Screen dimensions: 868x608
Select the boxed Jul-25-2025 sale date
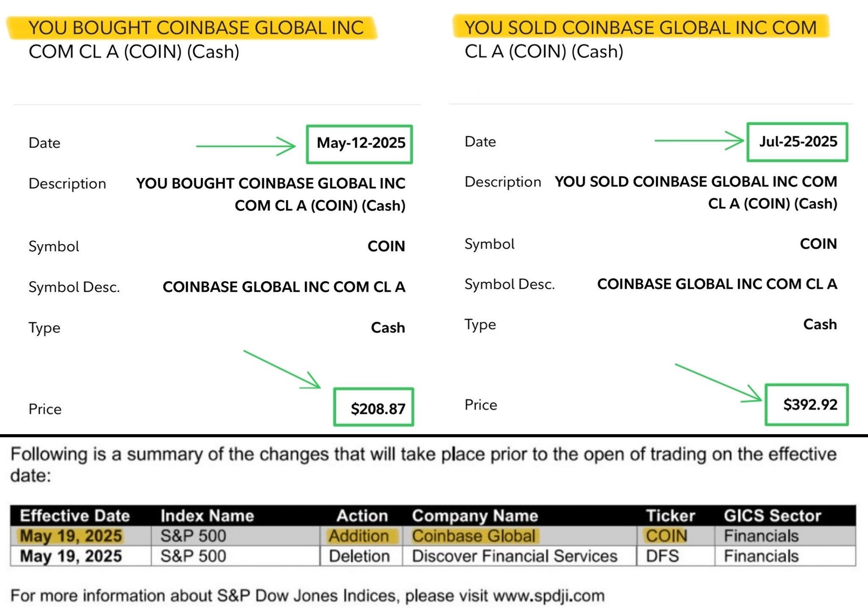pos(797,142)
